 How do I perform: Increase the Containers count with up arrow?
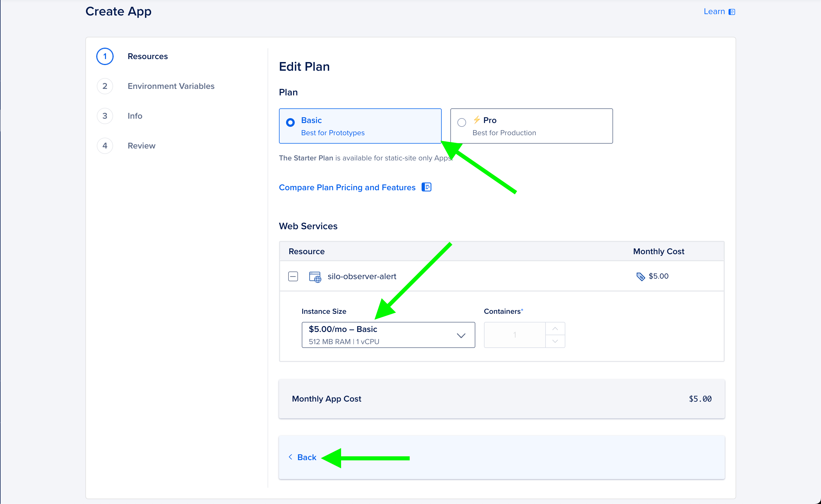[555, 329]
